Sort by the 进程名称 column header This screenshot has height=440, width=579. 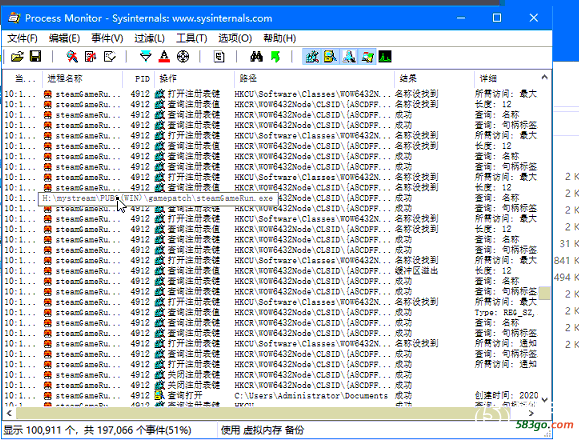coord(82,78)
